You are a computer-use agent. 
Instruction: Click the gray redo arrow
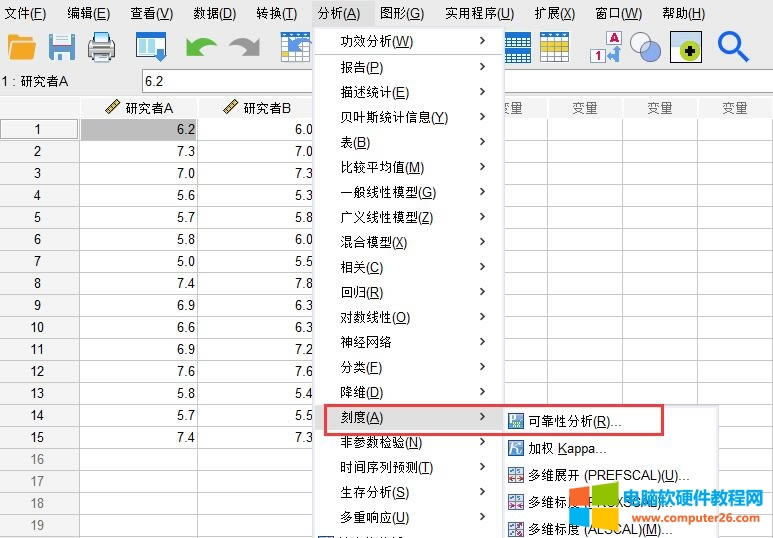243,47
